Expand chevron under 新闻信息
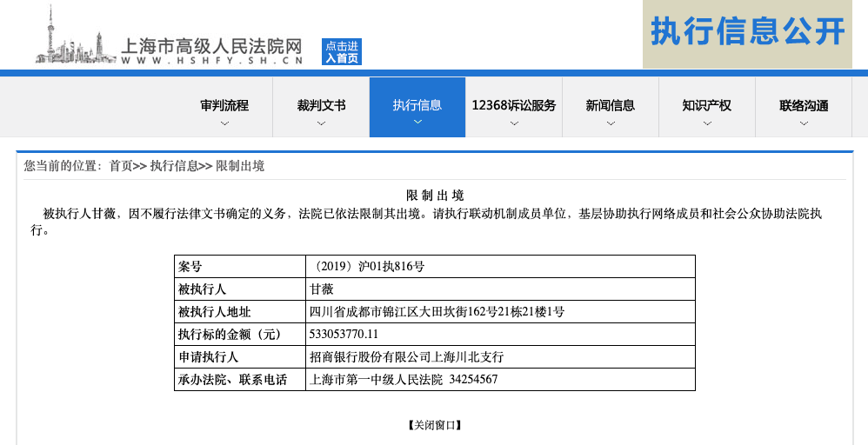 (610, 123)
